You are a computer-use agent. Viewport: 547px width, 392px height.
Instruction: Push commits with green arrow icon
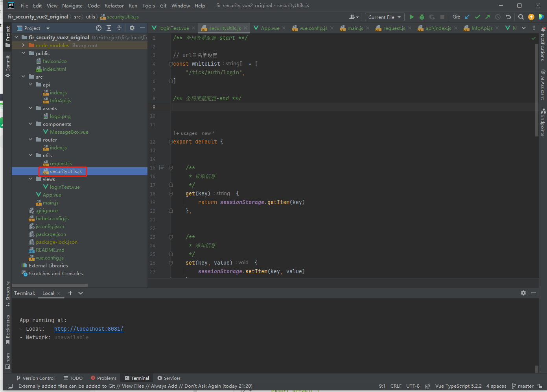click(x=488, y=17)
